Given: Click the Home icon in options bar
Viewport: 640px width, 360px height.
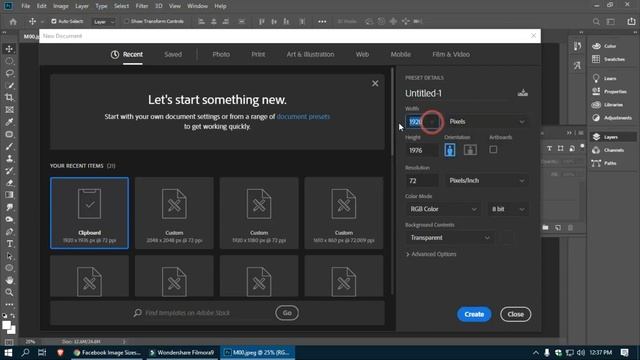Looking at the screenshot, I should click(13, 22).
